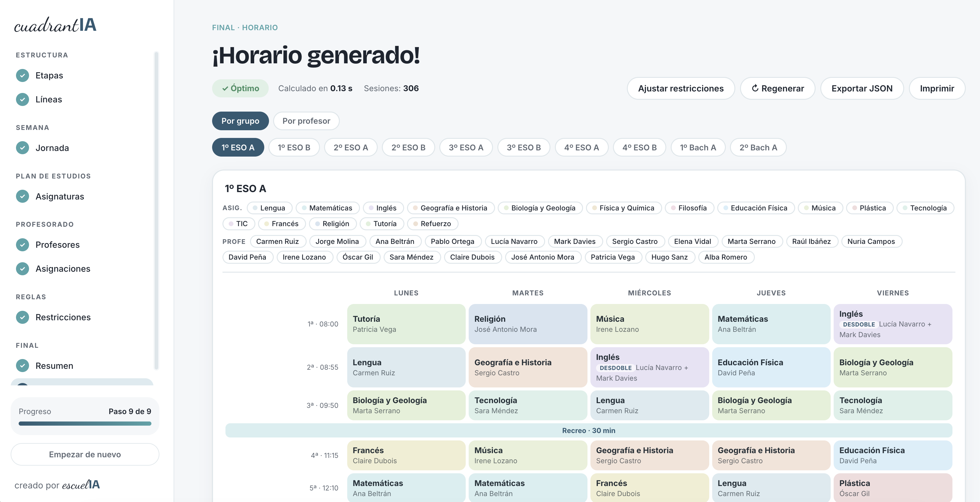This screenshot has height=502, width=980.
Task: Select the 4º ESO A group
Action: click(x=581, y=147)
